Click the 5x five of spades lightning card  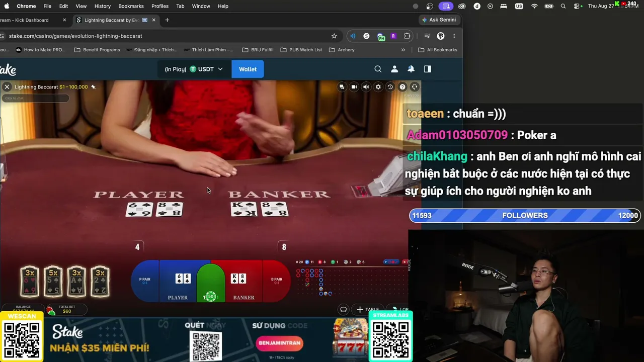pos(53,282)
